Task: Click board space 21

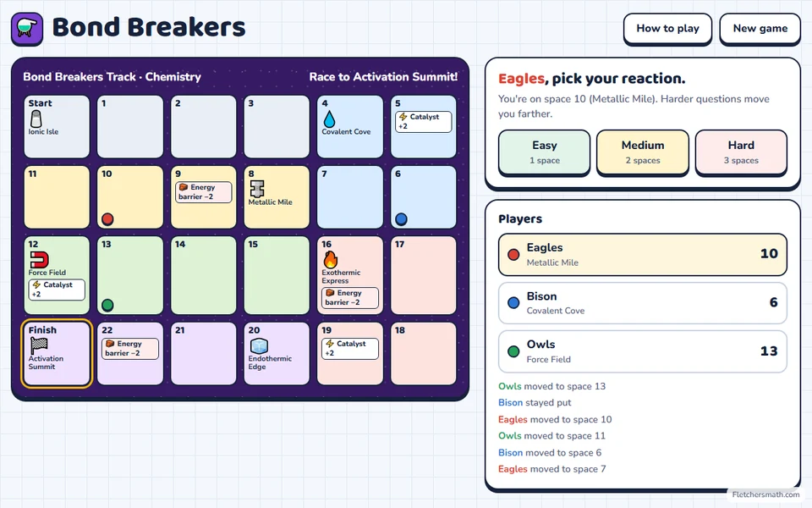Action: [204, 354]
